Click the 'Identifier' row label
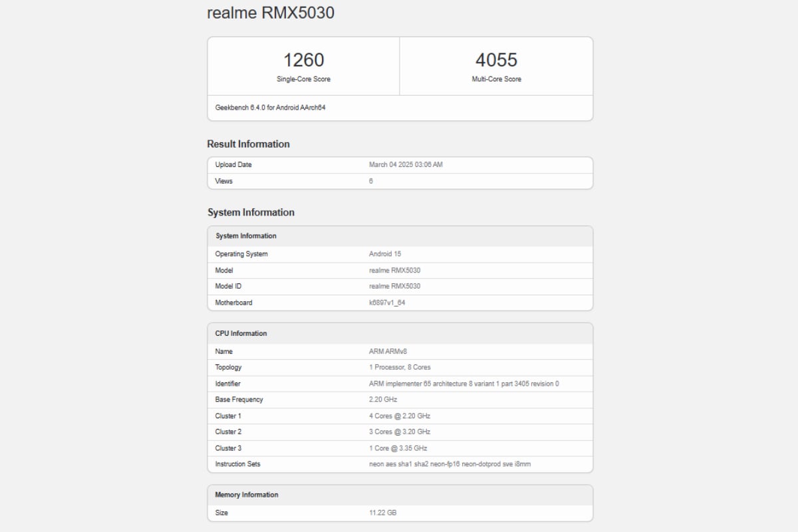798x532 pixels. point(228,384)
